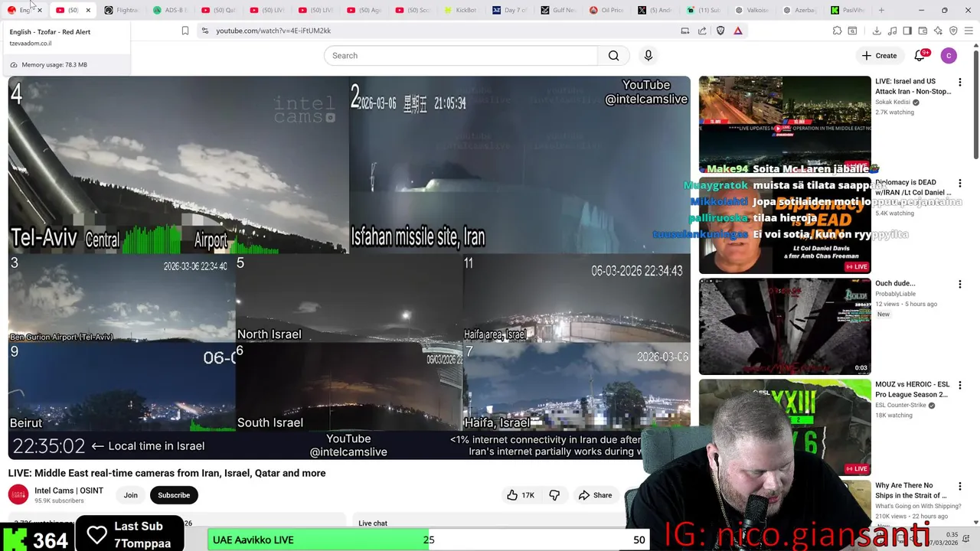Switch to the Valkoinen tab
980x551 pixels.
751,10
